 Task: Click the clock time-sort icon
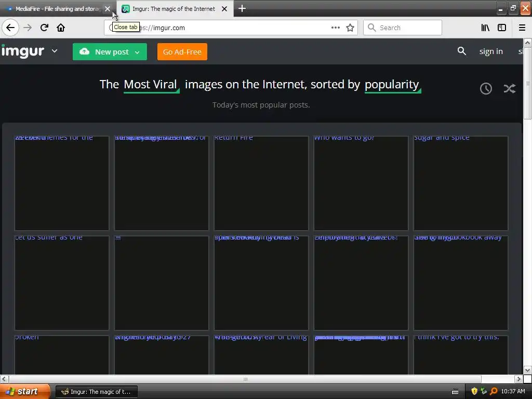pyautogui.click(x=486, y=88)
